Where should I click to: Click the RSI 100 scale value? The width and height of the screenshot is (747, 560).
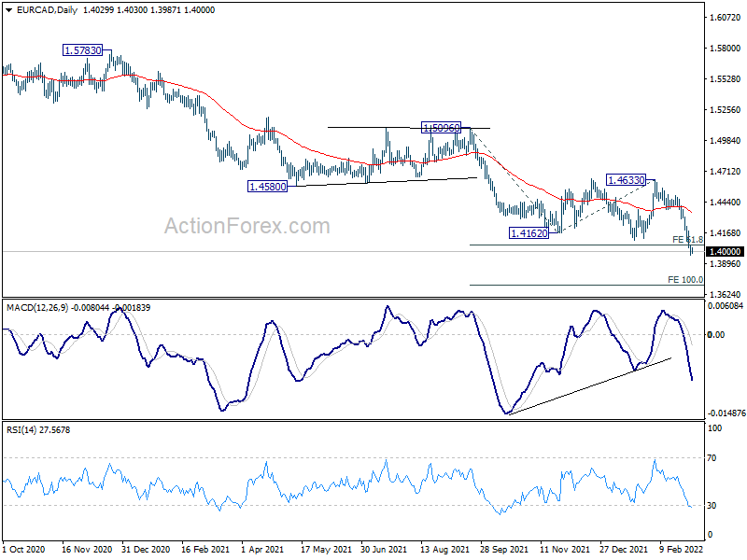pos(714,428)
